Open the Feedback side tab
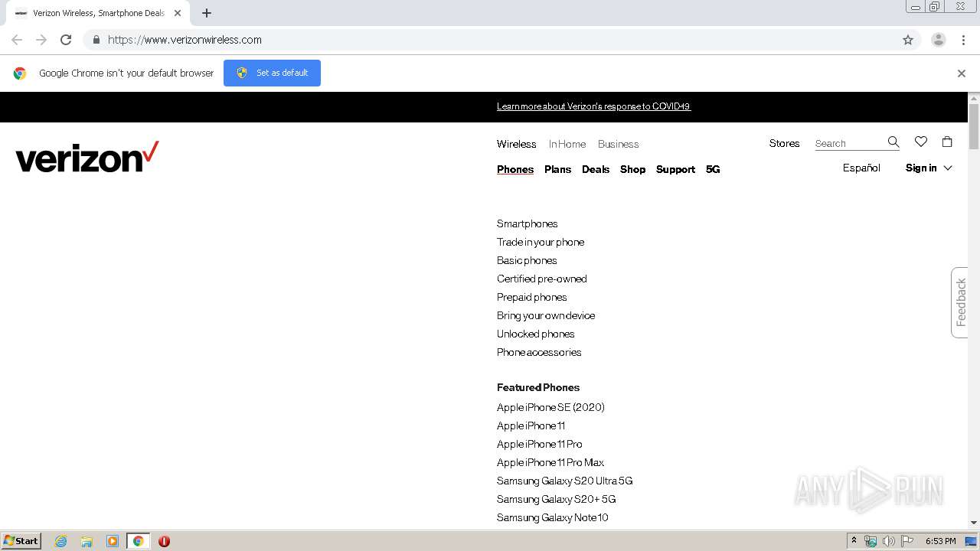This screenshot has height=551, width=980. click(x=960, y=302)
